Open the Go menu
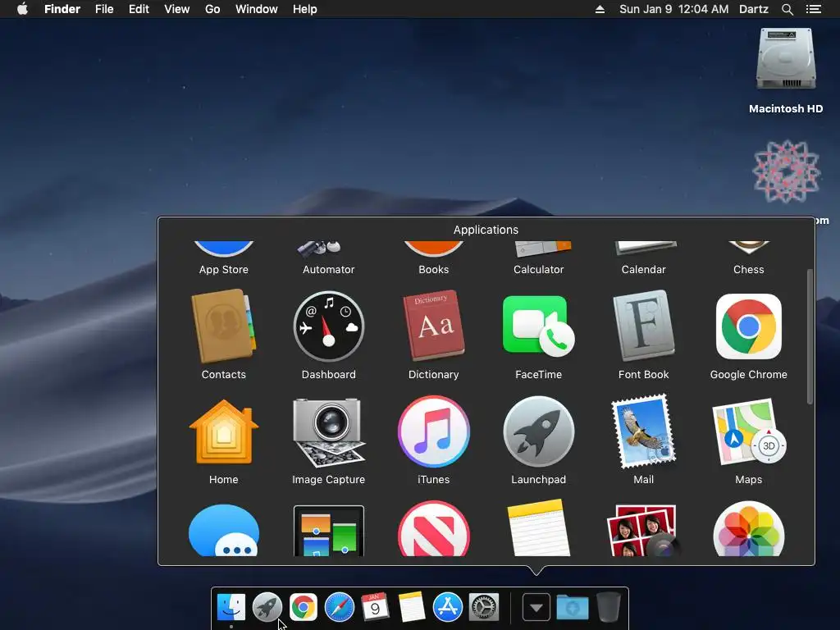The width and height of the screenshot is (840, 630). pyautogui.click(x=212, y=9)
